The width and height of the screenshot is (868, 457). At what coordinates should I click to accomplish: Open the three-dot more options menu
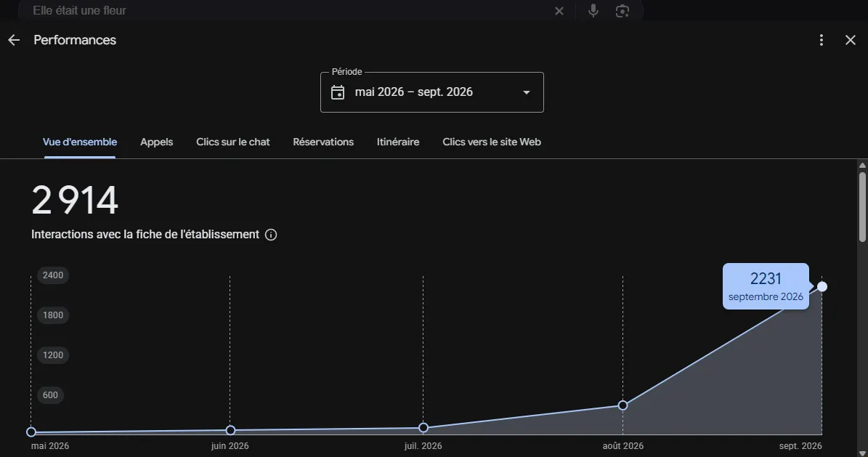[821, 40]
